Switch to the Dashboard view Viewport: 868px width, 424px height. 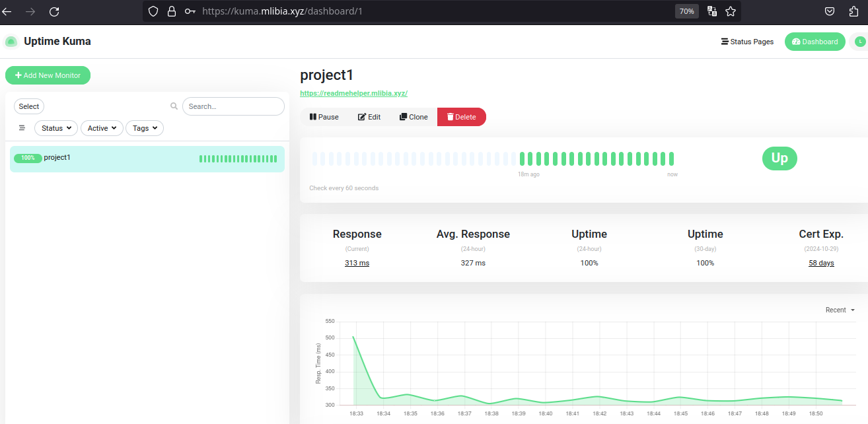tap(814, 41)
